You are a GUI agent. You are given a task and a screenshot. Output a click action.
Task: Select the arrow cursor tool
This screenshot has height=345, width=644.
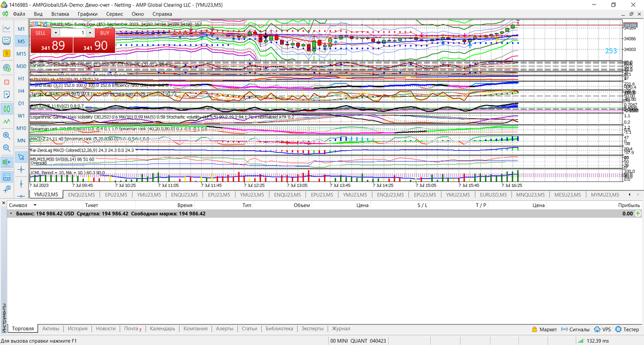(x=21, y=157)
